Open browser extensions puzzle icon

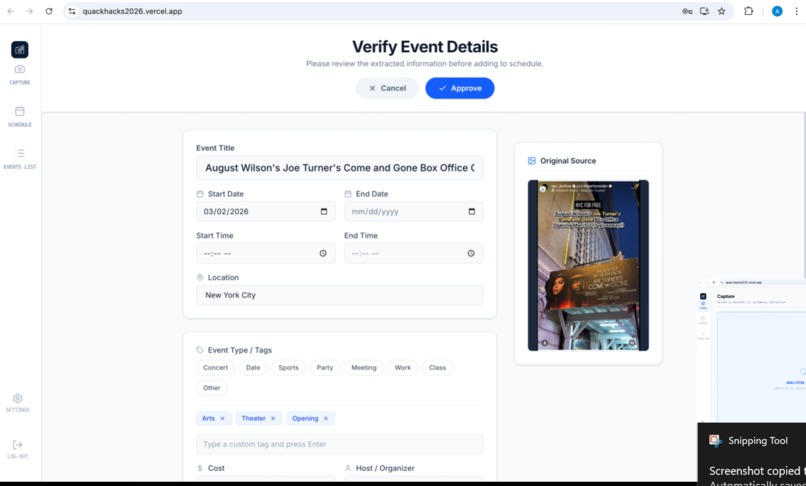pyautogui.click(x=748, y=11)
